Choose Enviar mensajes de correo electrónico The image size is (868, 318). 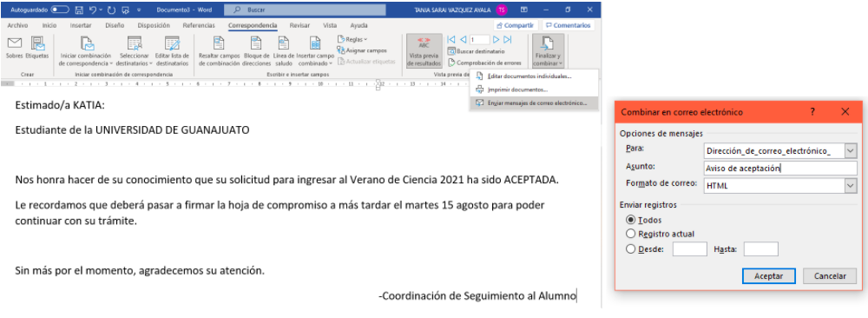(x=534, y=103)
